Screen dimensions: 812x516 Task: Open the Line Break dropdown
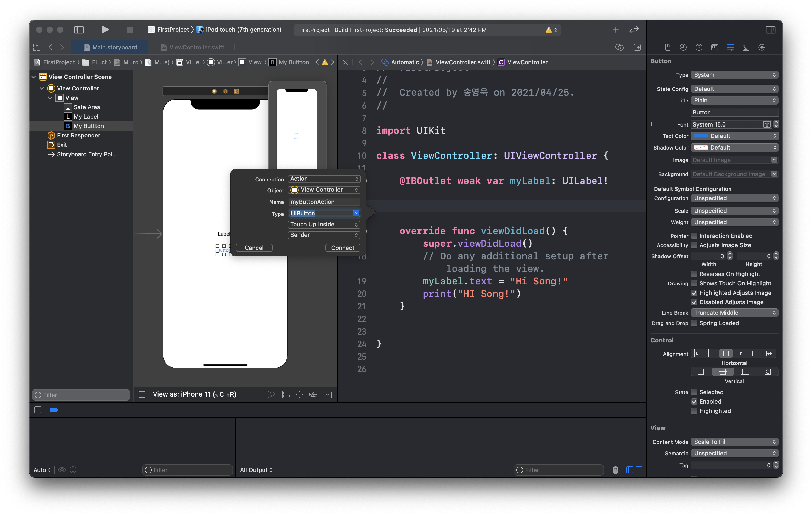tap(735, 313)
